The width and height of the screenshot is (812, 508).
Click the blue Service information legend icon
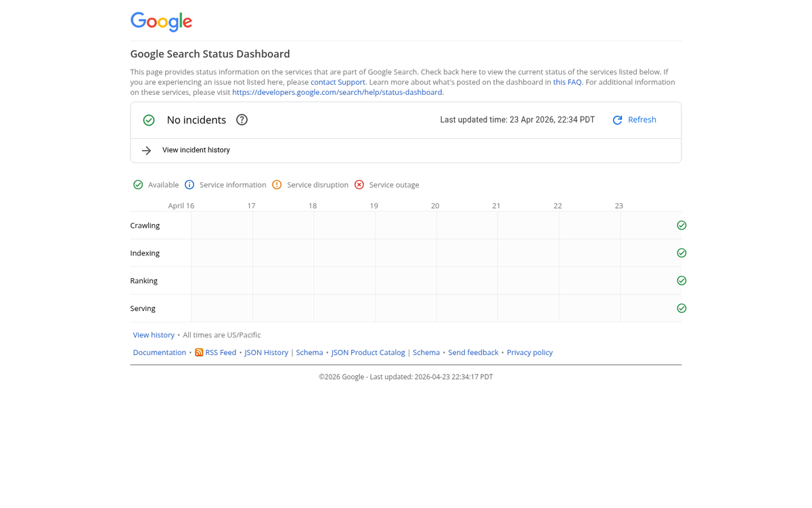[189, 184]
